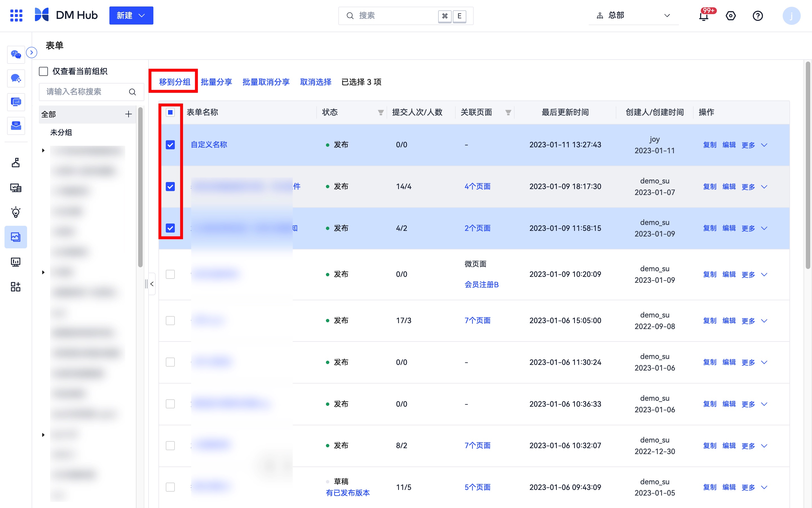Open the chart report sidebar icon
812x508 pixels.
pyautogui.click(x=16, y=262)
